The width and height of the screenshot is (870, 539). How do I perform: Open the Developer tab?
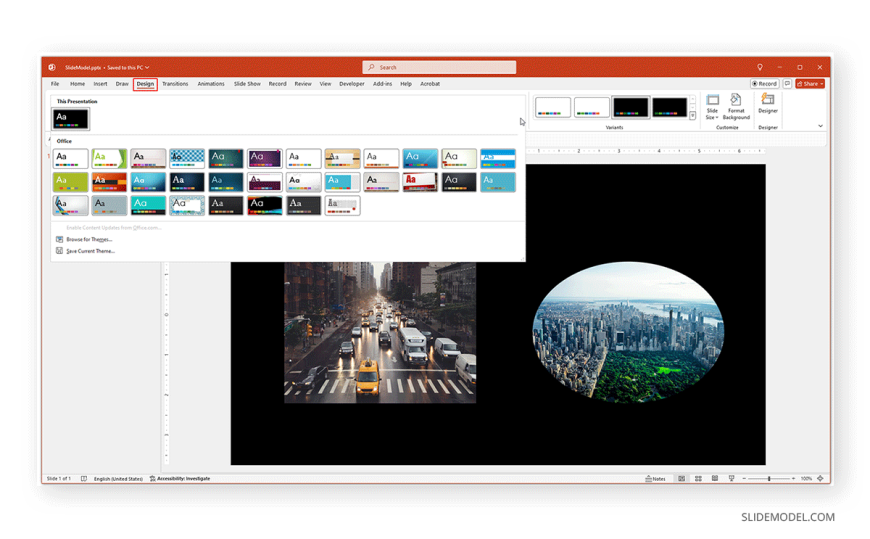click(x=352, y=84)
